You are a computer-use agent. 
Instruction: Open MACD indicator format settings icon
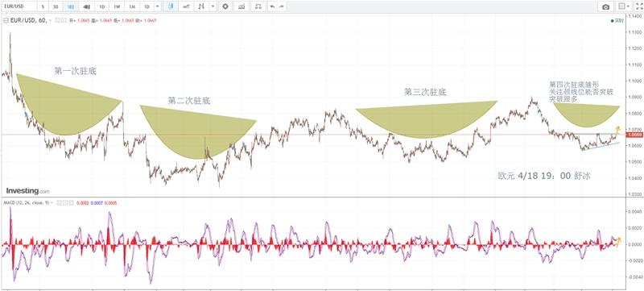pos(64,203)
